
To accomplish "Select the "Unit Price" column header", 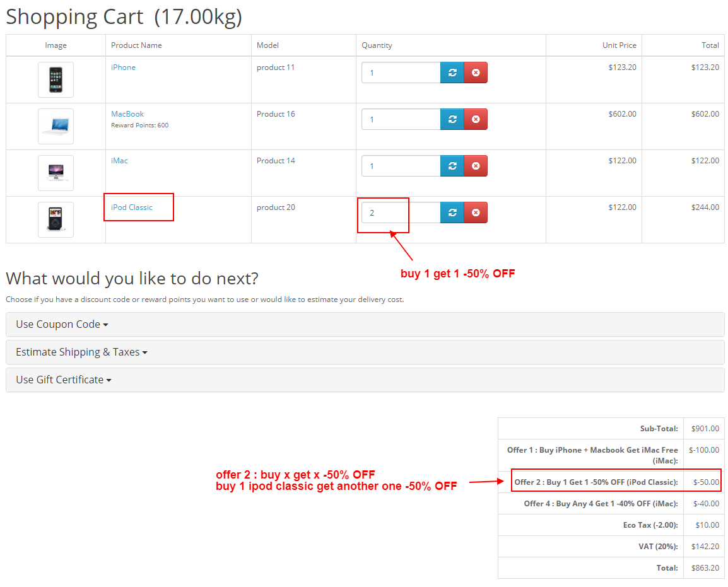I will click(x=619, y=45).
